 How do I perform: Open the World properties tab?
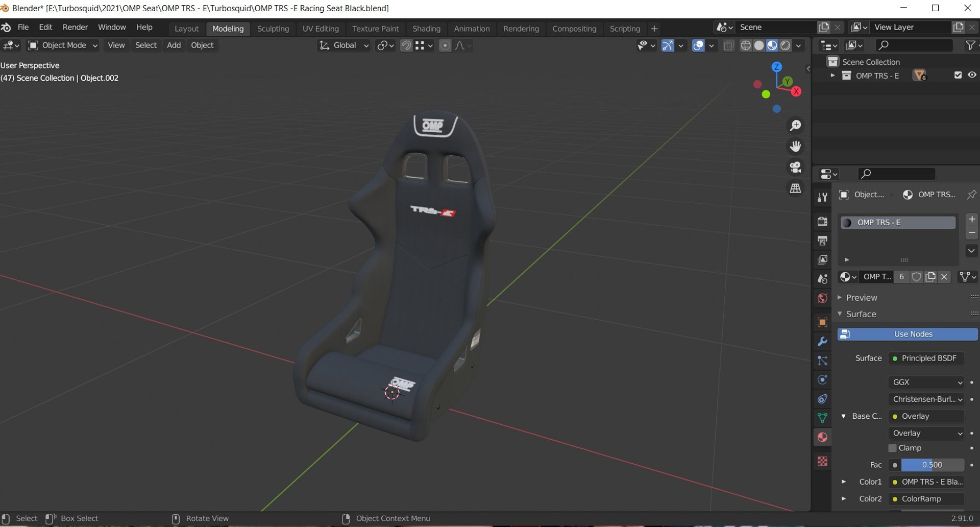coord(822,298)
